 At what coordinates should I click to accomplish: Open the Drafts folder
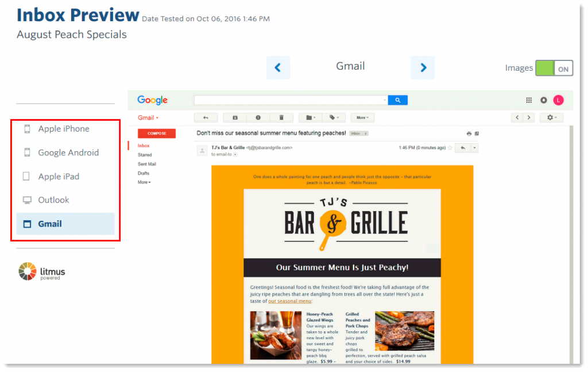[x=143, y=174]
